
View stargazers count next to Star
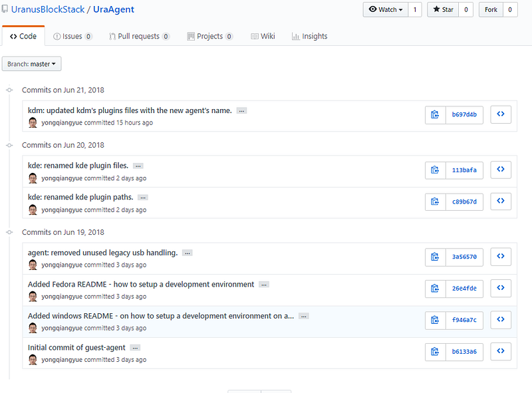(466, 9)
